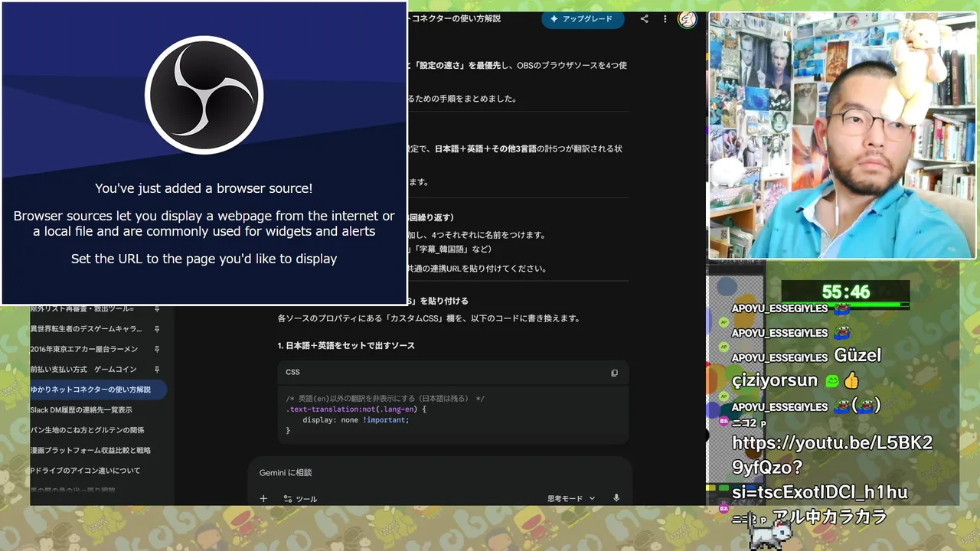Open the 思考モード model dropdown
The image size is (980, 551).
pos(571,498)
